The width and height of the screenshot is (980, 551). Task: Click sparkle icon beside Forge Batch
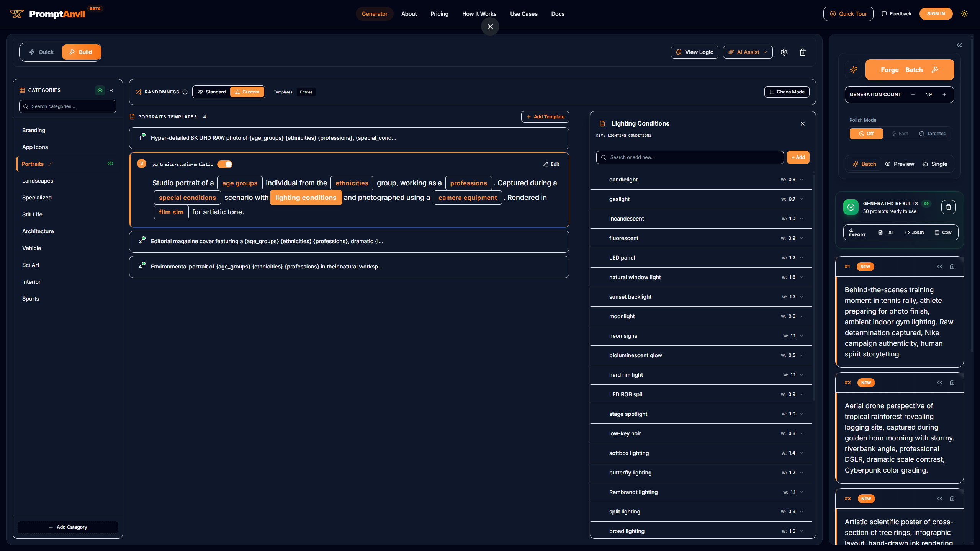(854, 70)
